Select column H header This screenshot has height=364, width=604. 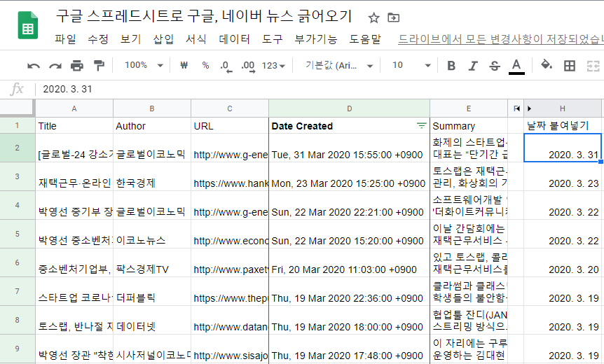click(563, 108)
